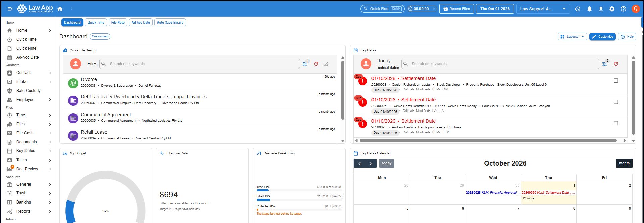
Task: Check the Andrew Bards settlement date box
Action: 616,123
